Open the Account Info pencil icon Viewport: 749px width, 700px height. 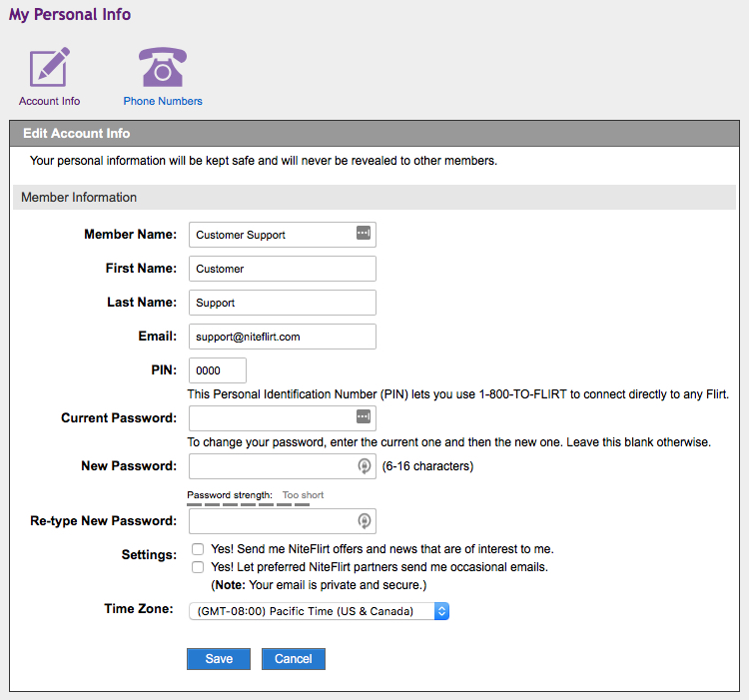click(x=50, y=67)
